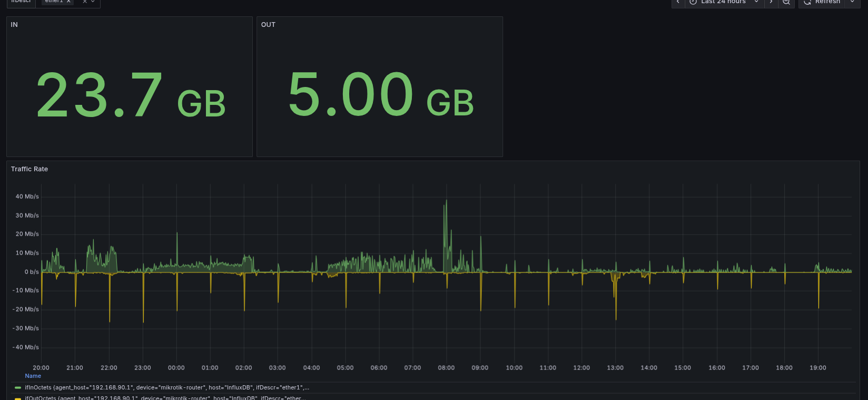Open the auto-refresh interval dropdown
Viewport: 868px width, 400px height.
(x=852, y=2)
